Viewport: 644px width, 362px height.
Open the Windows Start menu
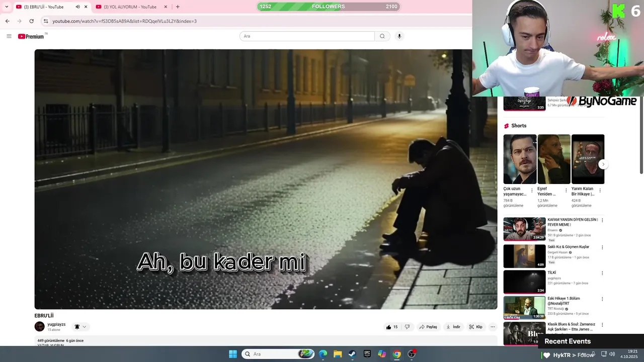click(233, 354)
